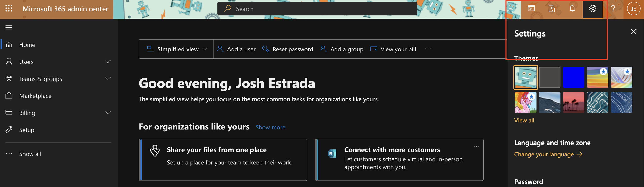Screen dimensions: 644x187
Task: Click the Billing card icon in sidebar
Action: pyautogui.click(x=9, y=112)
